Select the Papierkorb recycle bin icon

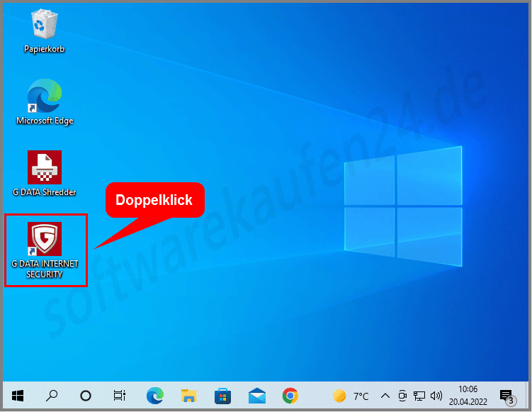tap(45, 26)
